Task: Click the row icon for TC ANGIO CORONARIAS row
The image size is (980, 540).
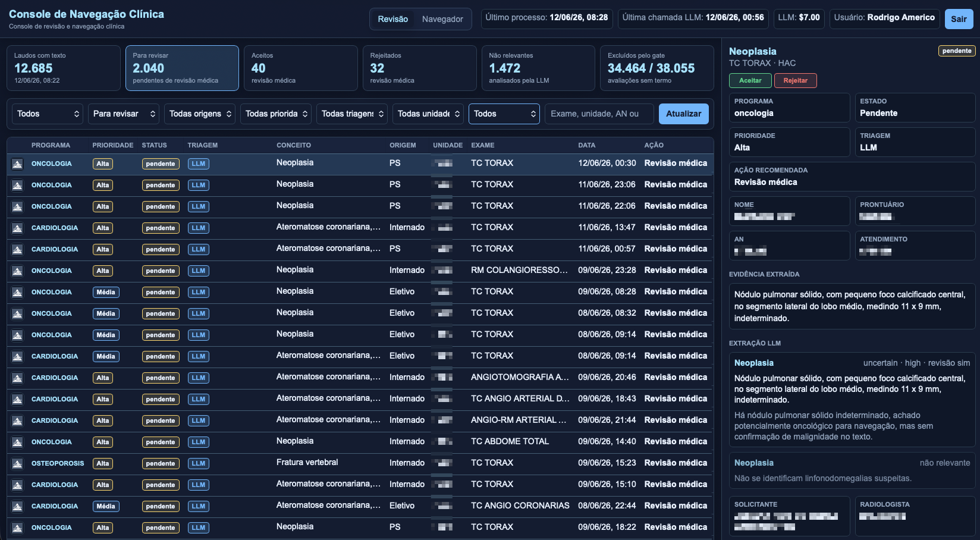Action: 17,506
